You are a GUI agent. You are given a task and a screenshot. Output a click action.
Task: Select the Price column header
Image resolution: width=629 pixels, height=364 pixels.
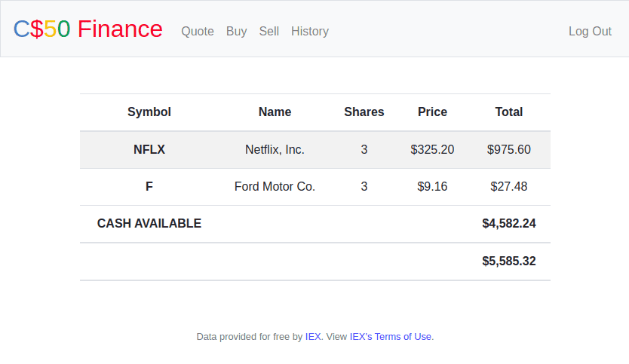pos(432,112)
